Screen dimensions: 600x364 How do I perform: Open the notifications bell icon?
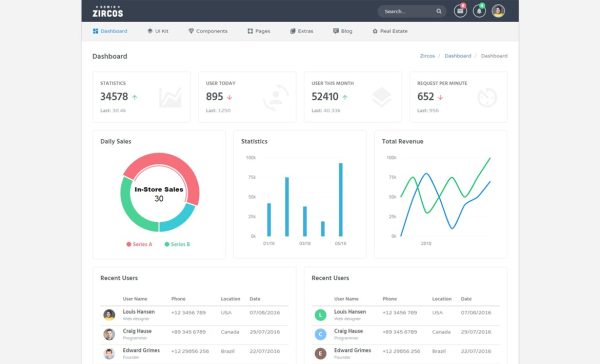pos(479,11)
